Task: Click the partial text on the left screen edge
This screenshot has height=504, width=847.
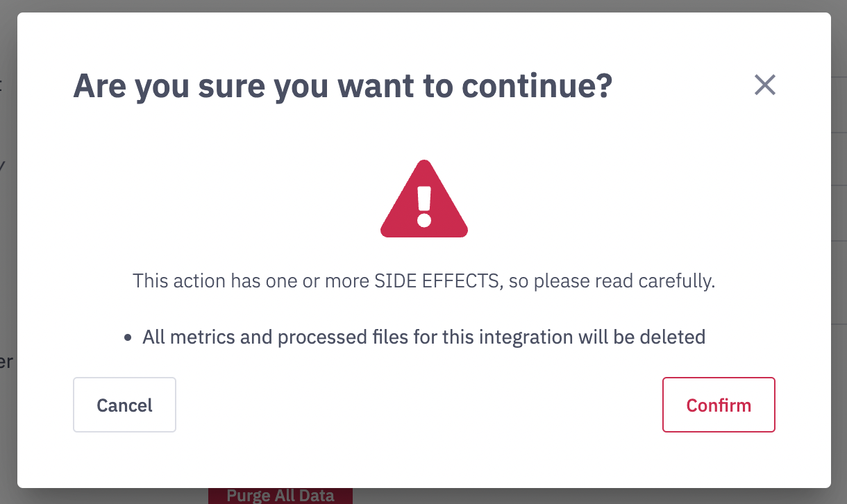Action: coord(7,361)
